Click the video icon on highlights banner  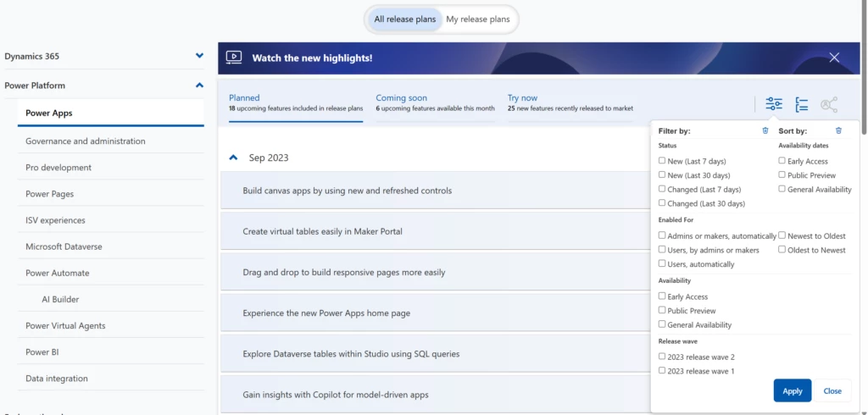[x=234, y=58]
